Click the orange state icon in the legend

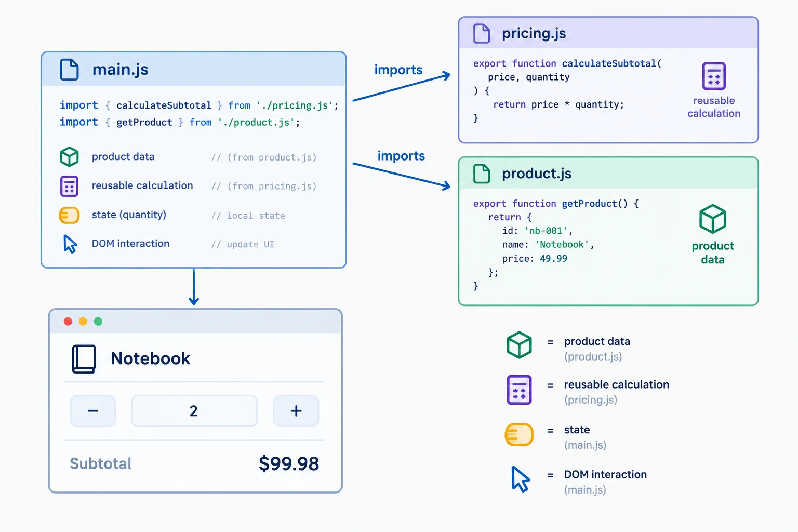pos(519,435)
